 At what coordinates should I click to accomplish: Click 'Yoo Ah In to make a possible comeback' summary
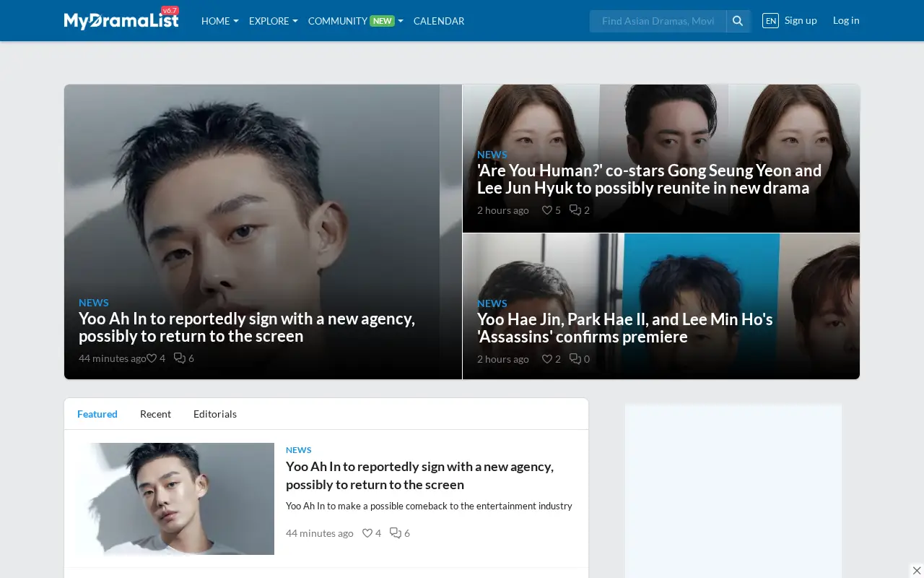click(429, 506)
